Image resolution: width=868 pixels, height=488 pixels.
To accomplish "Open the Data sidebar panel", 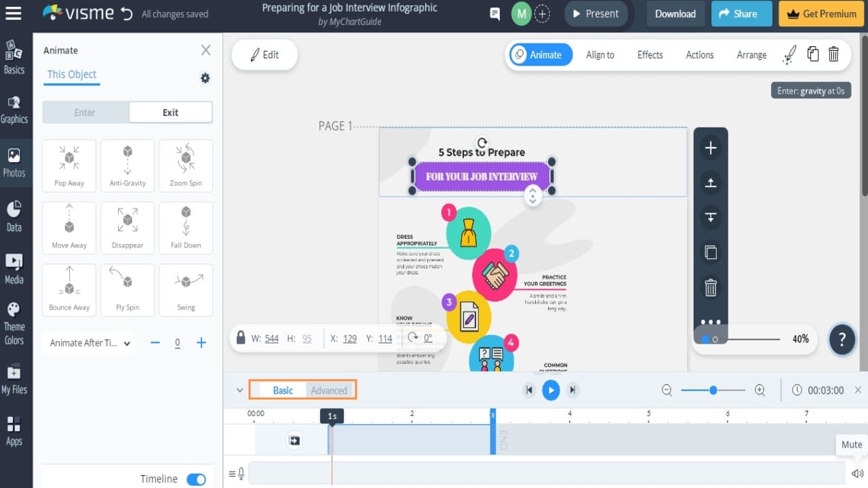I will click(14, 217).
